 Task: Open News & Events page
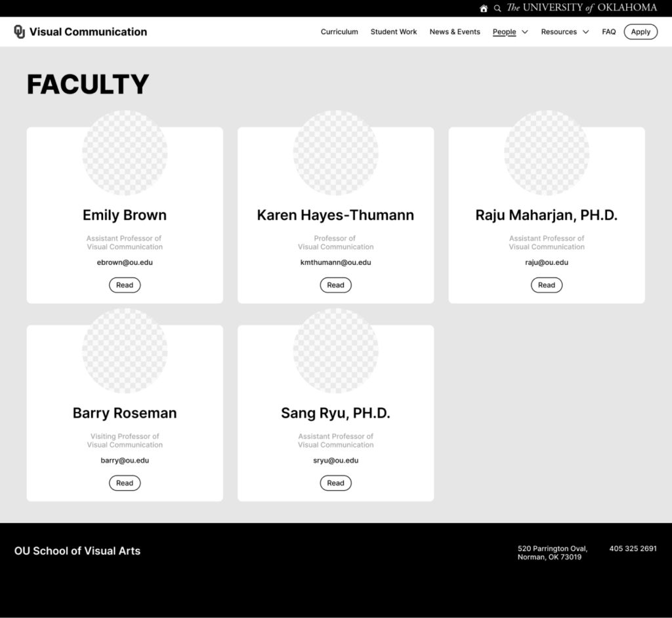455,31
